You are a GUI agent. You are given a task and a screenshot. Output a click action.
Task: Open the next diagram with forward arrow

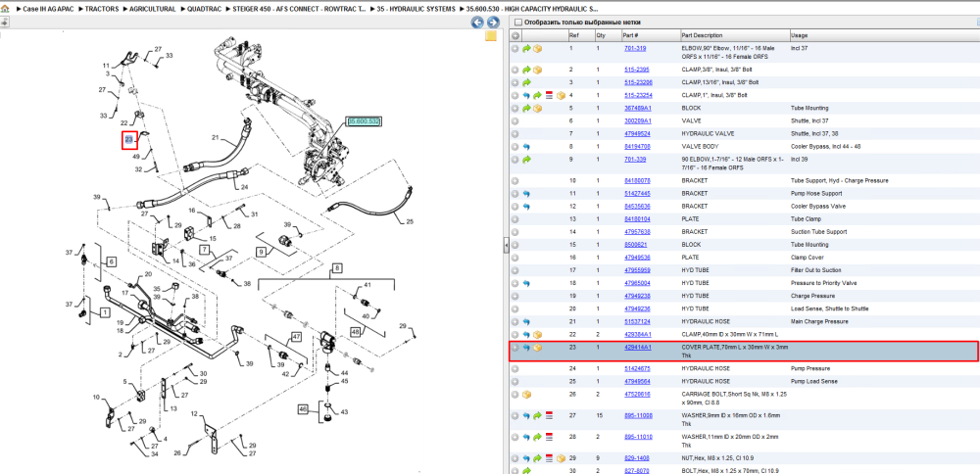coord(493,24)
